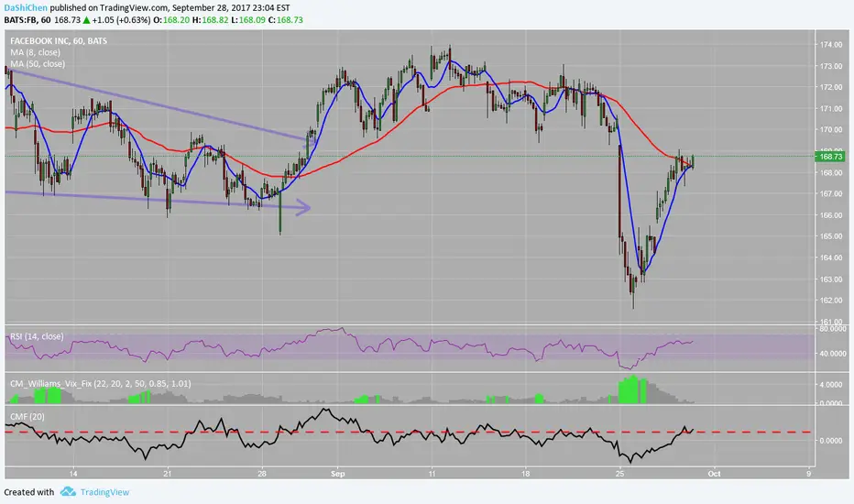Image resolution: width=854 pixels, height=504 pixels.
Task: Click the 14 date label on time axis
Action: click(x=73, y=474)
